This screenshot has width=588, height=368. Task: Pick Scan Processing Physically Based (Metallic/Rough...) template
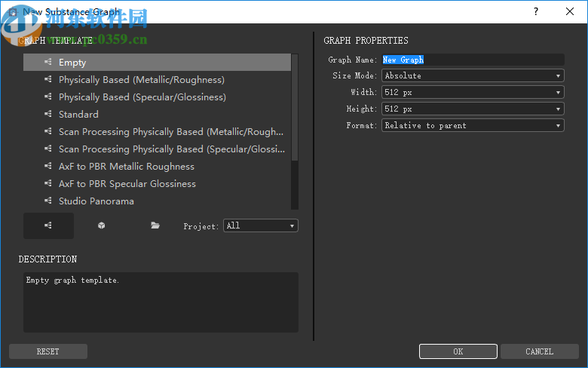click(157, 132)
